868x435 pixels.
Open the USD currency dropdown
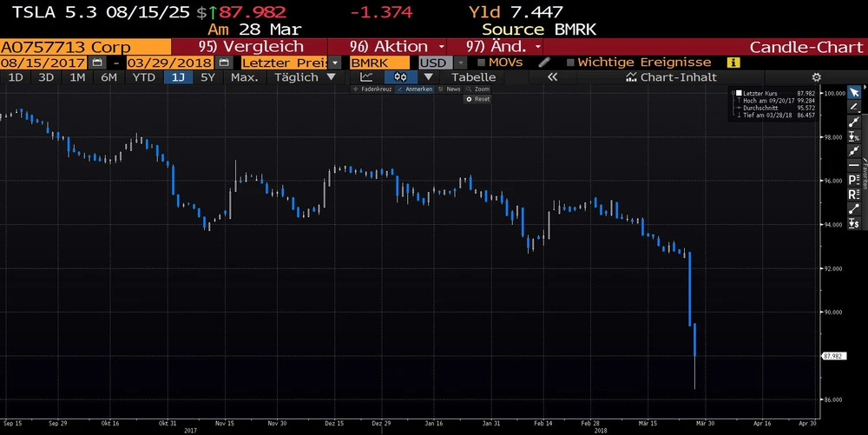tap(442, 63)
